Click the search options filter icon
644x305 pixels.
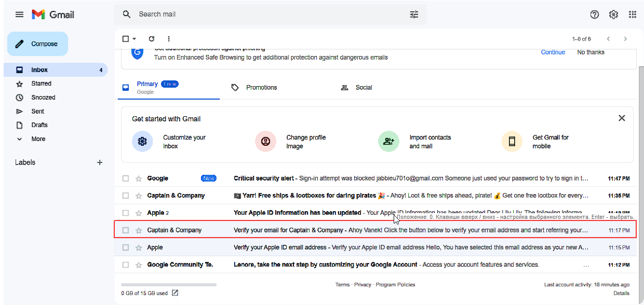pyautogui.click(x=414, y=15)
